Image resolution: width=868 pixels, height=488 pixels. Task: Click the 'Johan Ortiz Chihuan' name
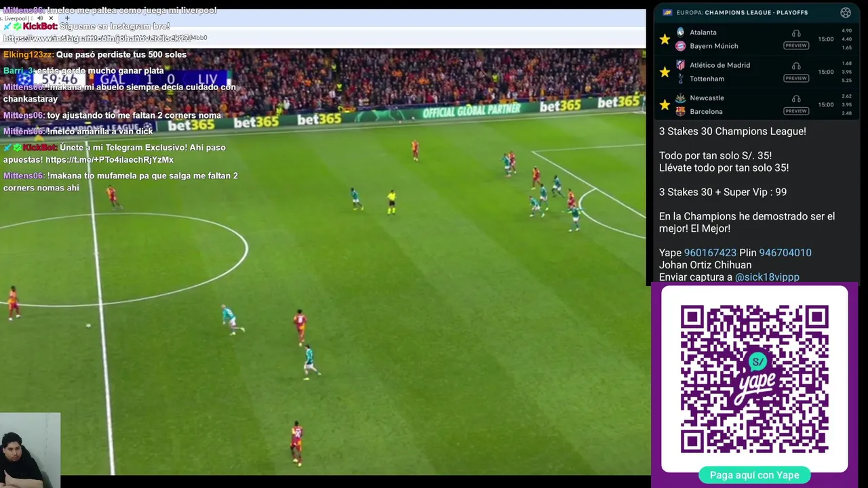click(x=705, y=265)
